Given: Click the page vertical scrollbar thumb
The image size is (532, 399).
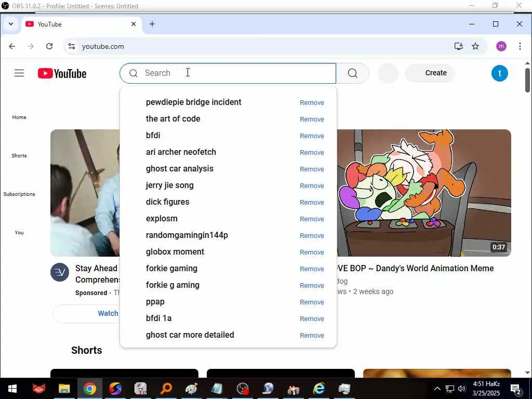Looking at the screenshot, I should click(527, 80).
